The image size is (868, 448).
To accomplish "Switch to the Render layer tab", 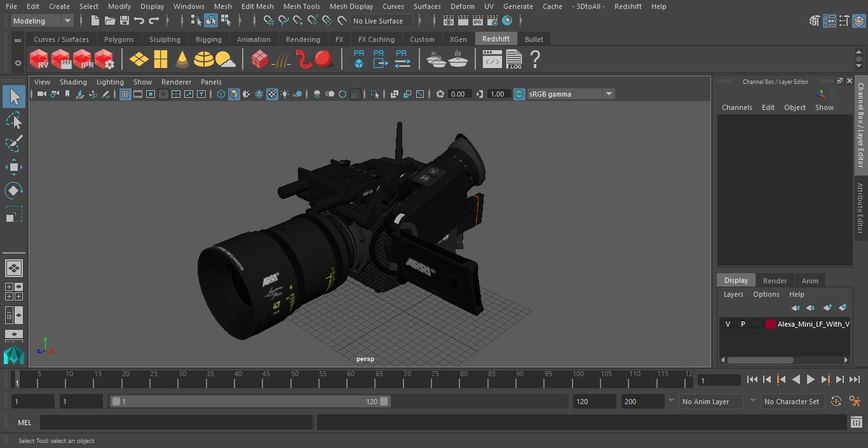I will [x=775, y=281].
